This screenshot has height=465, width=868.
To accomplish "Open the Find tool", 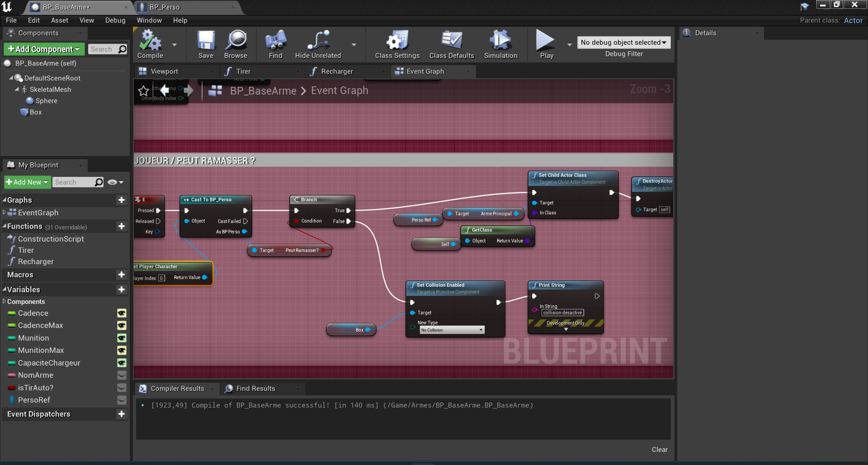I will coord(275,44).
